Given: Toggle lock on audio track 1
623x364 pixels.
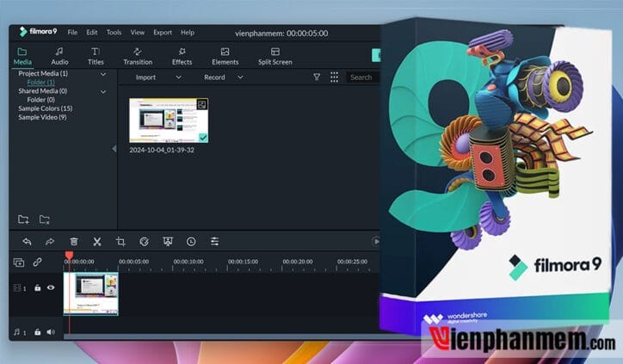Looking at the screenshot, I should 37,332.
